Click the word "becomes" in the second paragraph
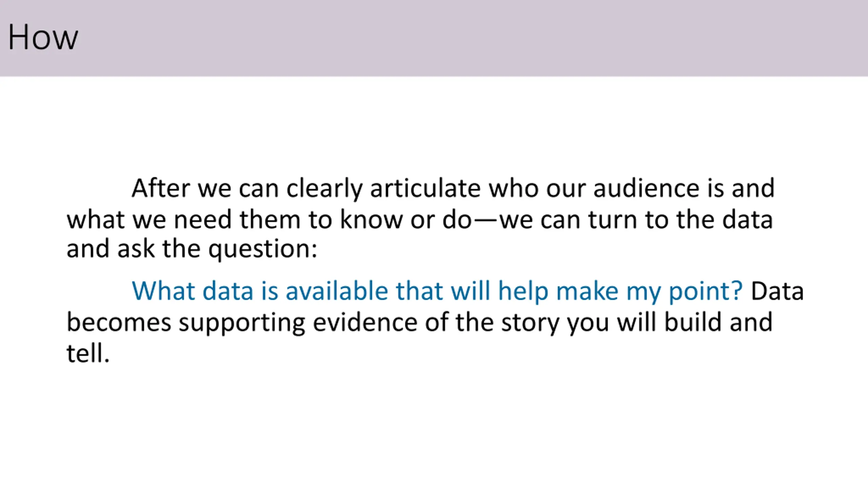The image size is (868, 488). [x=119, y=322]
